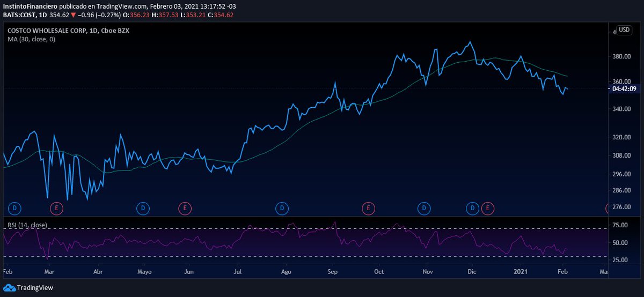
Task: Click the 380.00 price axis label
Action: coord(621,56)
